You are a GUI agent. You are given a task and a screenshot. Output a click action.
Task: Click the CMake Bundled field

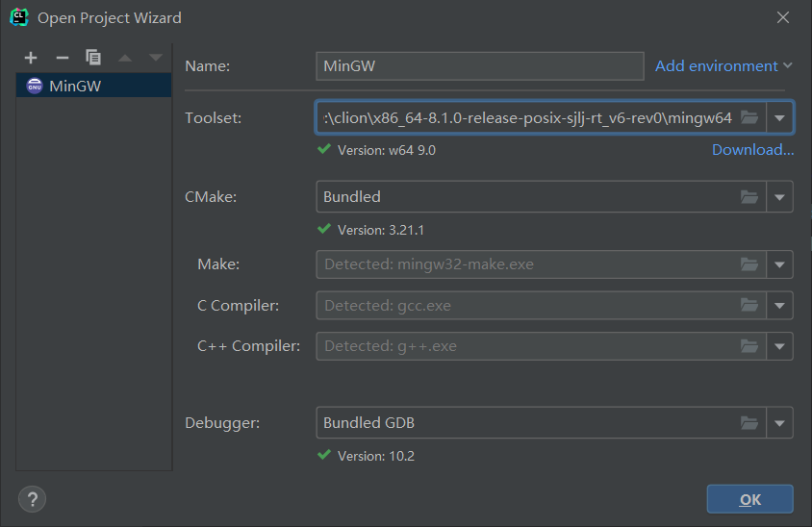(x=527, y=197)
